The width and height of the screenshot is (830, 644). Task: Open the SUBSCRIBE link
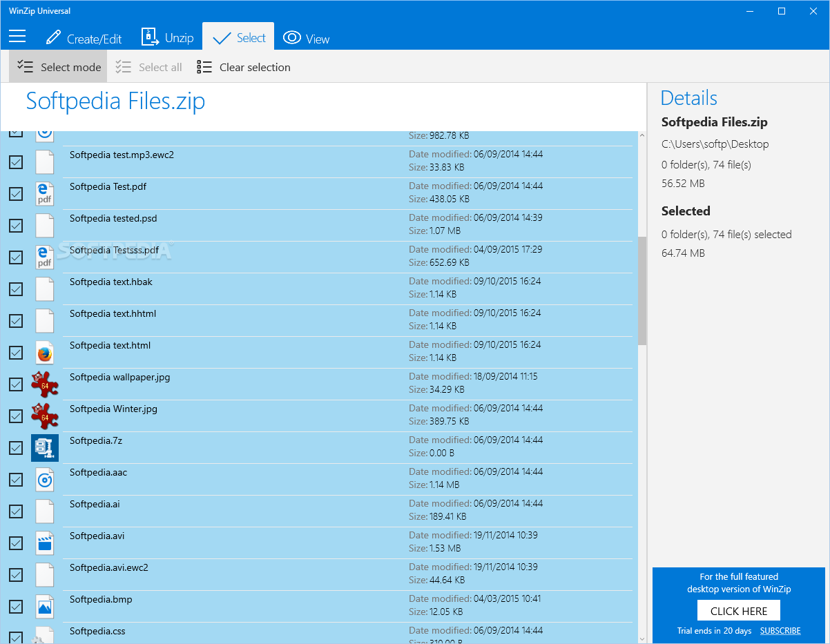(780, 631)
